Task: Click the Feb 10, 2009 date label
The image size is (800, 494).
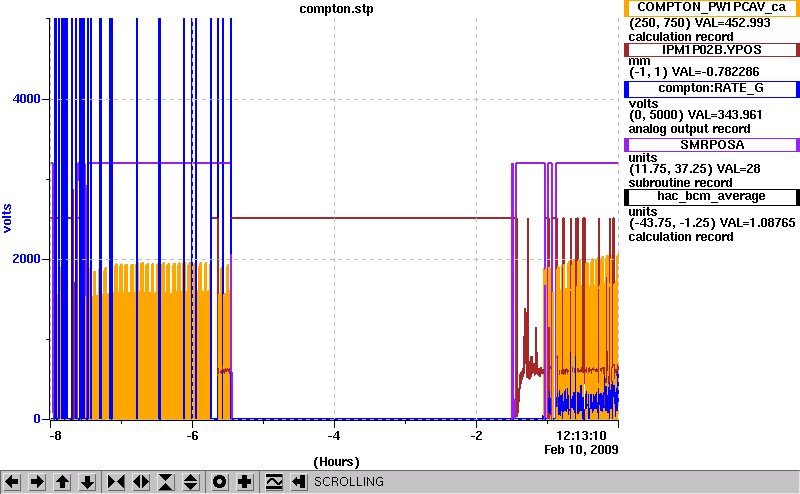Action: click(581, 450)
